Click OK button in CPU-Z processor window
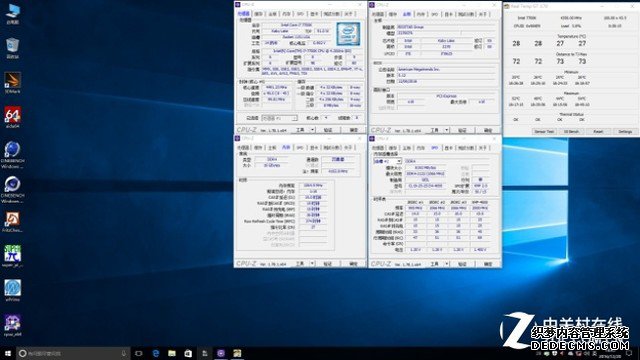This screenshot has width=640, height=360. click(x=353, y=130)
